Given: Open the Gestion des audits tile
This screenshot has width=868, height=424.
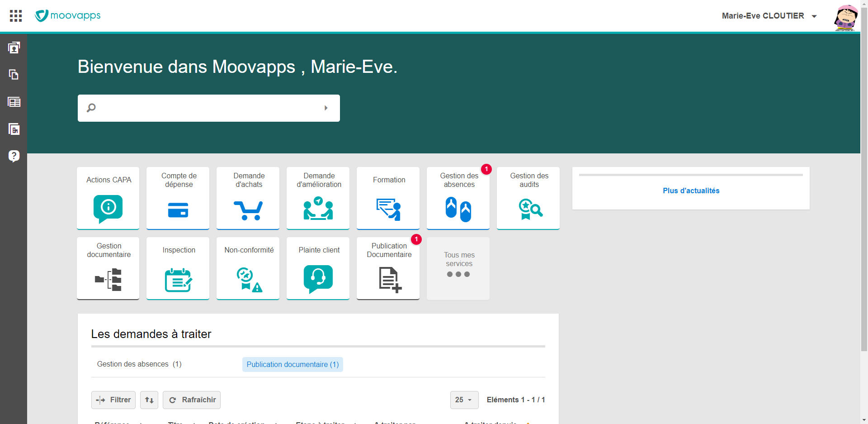Looking at the screenshot, I should [528, 198].
